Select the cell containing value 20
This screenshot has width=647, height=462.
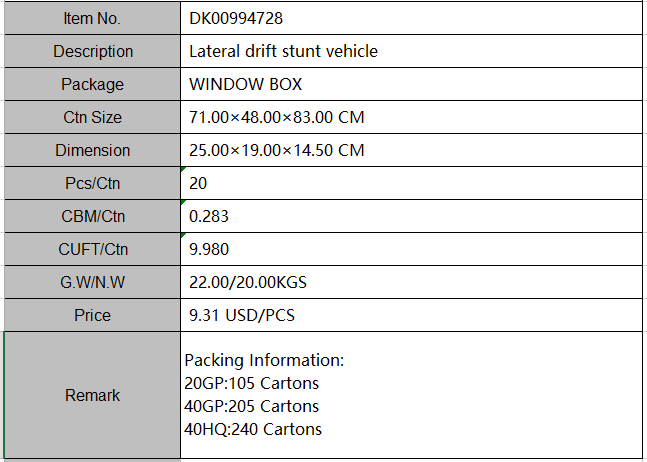point(410,183)
